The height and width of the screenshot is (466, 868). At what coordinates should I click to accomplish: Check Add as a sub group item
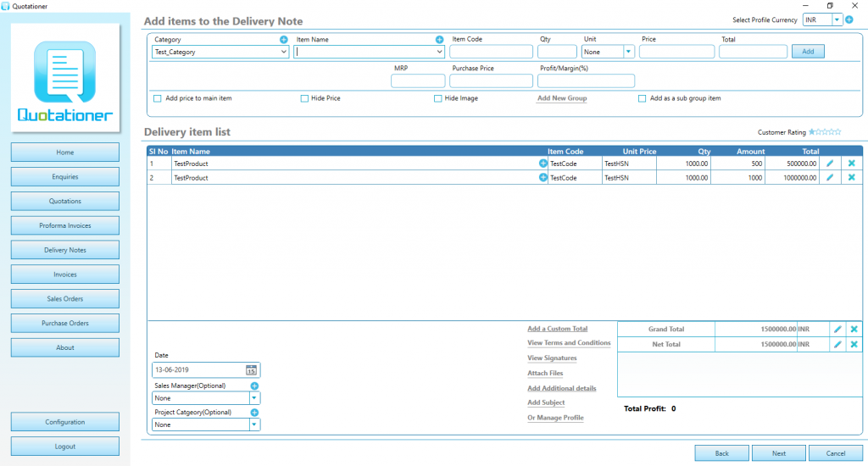coord(643,98)
